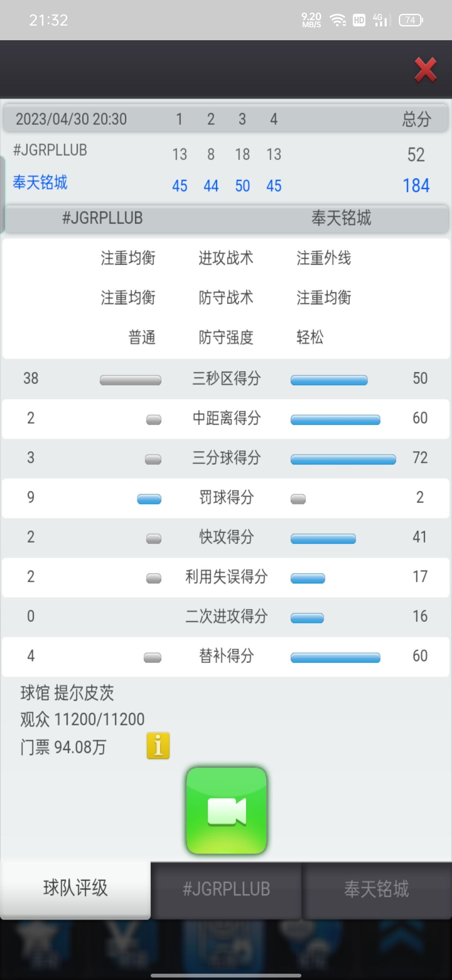Tap the HD status bar icon
The width and height of the screenshot is (452, 980).
click(359, 20)
